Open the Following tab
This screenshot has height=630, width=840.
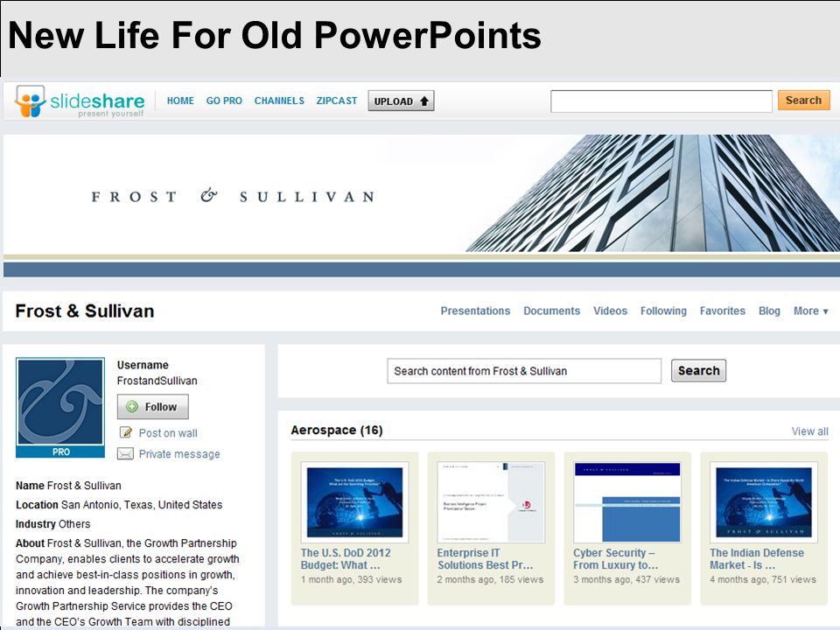click(663, 311)
